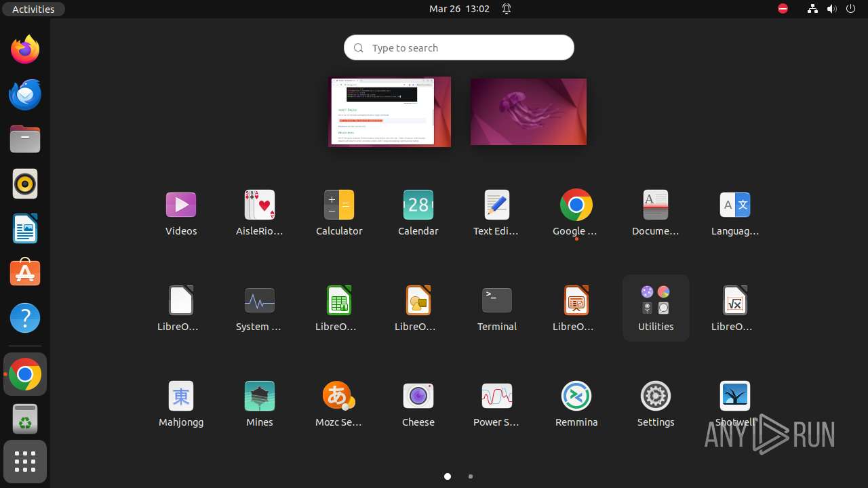Launch Document Scanner

[656, 213]
